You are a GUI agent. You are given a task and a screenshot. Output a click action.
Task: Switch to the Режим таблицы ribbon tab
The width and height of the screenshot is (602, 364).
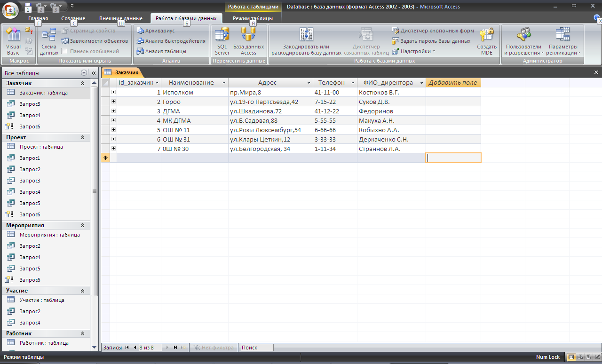[x=253, y=18]
